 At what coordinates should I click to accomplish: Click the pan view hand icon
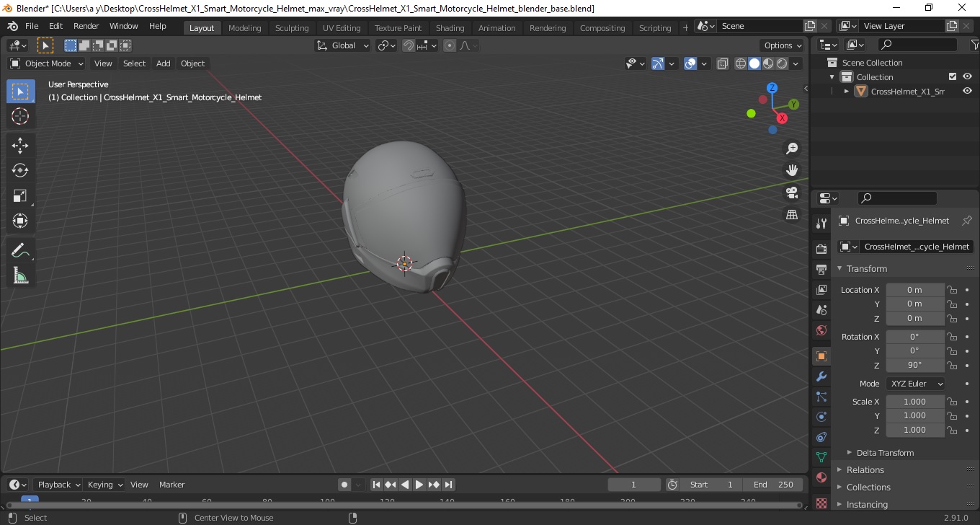point(792,170)
